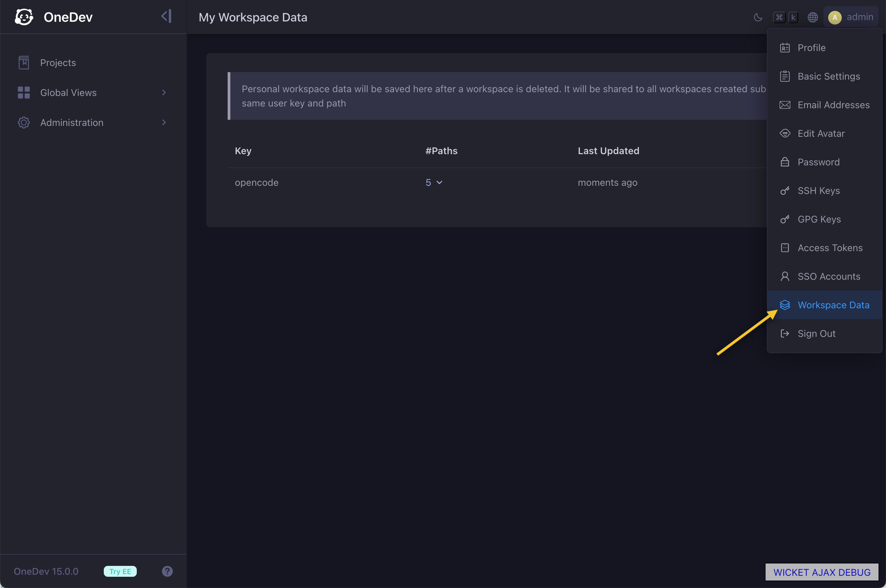Click the Try EE badge
Screen dimensions: 886x588
click(x=120, y=571)
